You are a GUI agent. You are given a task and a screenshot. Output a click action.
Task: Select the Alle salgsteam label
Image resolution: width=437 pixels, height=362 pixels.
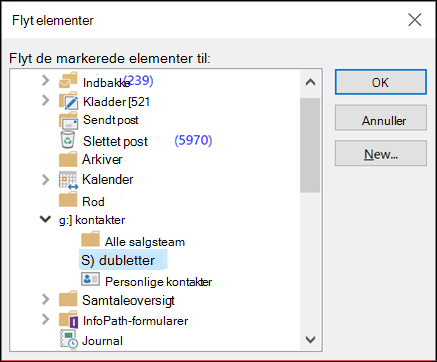click(145, 242)
